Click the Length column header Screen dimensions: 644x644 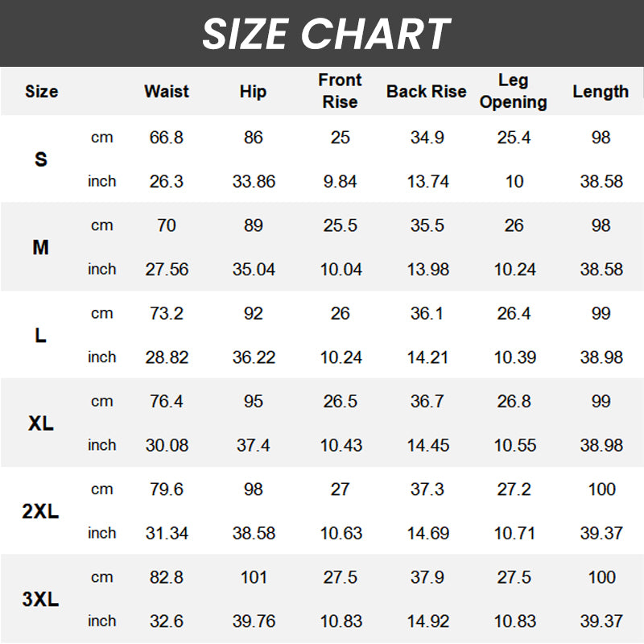[x=601, y=92]
